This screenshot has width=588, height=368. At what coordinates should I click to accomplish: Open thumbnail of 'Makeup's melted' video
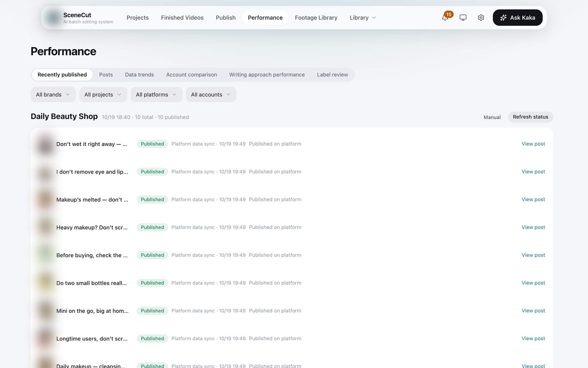45,200
